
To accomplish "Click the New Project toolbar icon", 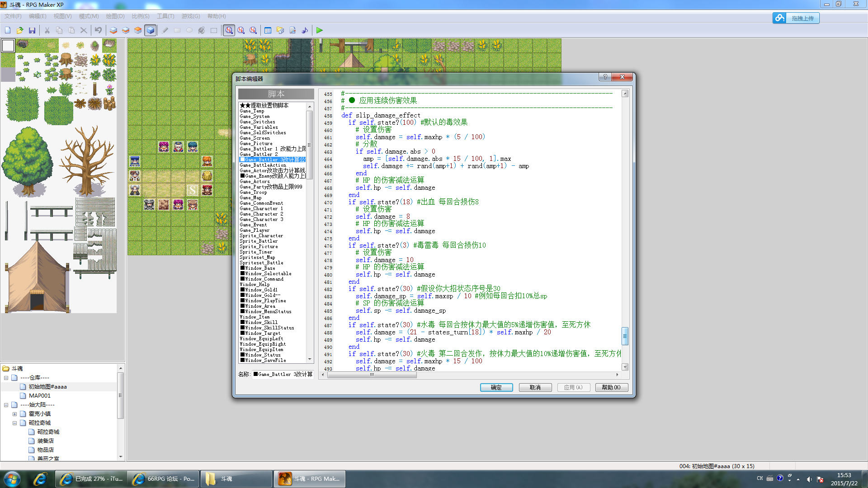I will coord(8,30).
